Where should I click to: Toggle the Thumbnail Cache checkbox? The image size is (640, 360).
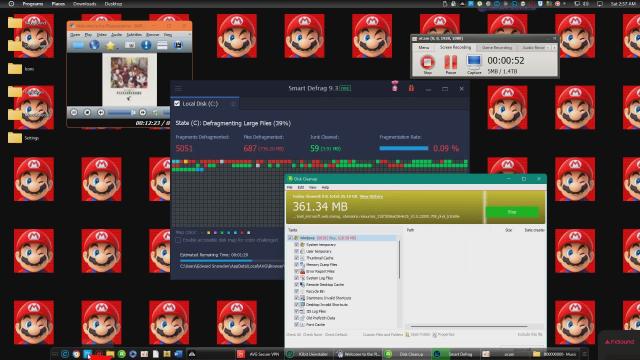point(297,258)
